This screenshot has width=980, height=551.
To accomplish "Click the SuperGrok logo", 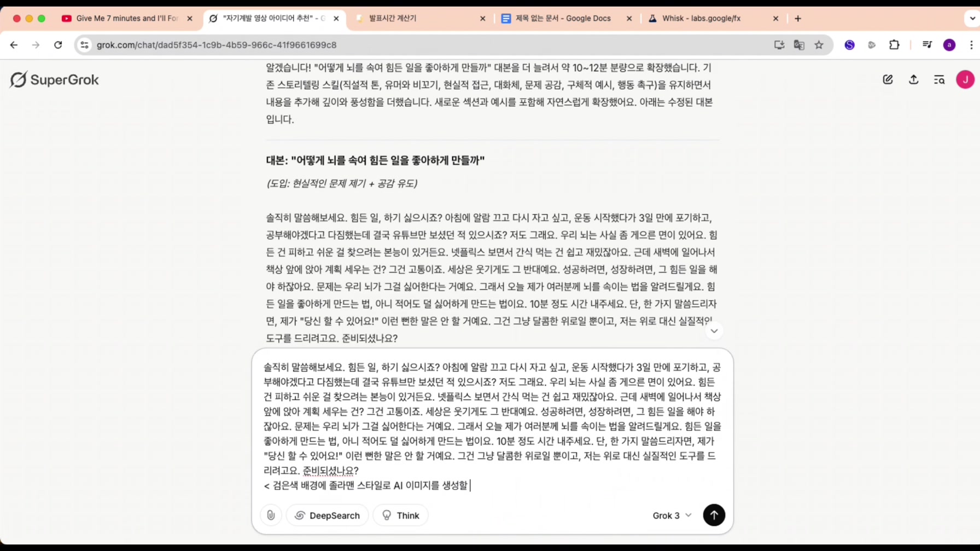I will 54,80.
